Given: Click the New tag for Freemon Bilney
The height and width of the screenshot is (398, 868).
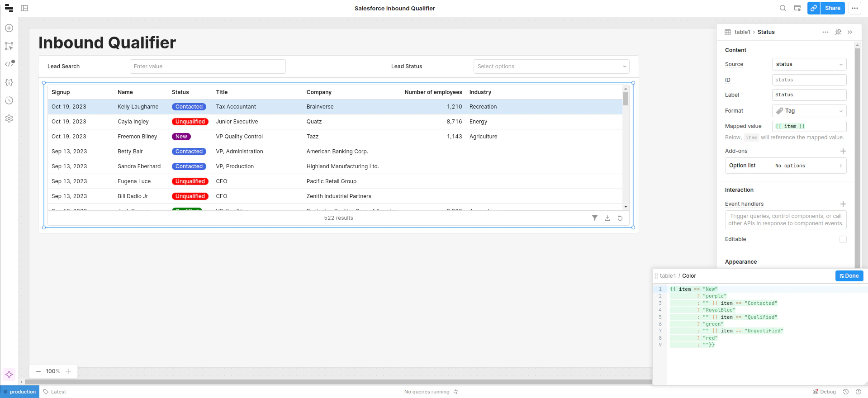Looking at the screenshot, I should tap(181, 137).
